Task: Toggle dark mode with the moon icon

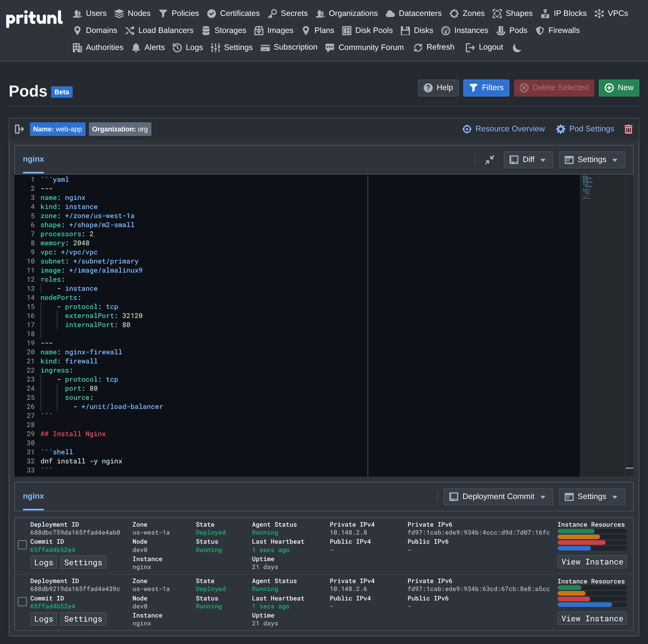Action: click(x=517, y=48)
